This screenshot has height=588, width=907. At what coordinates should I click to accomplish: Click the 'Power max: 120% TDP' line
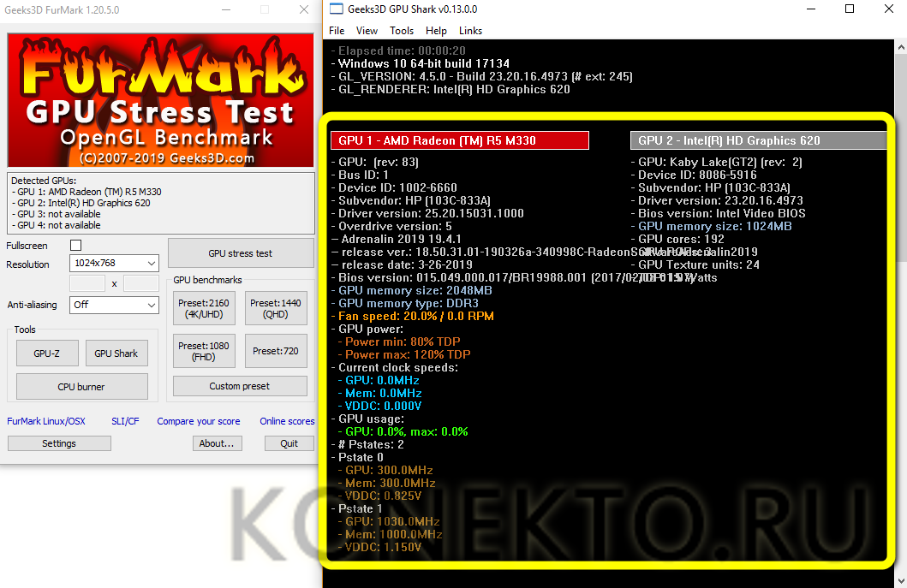coord(403,354)
